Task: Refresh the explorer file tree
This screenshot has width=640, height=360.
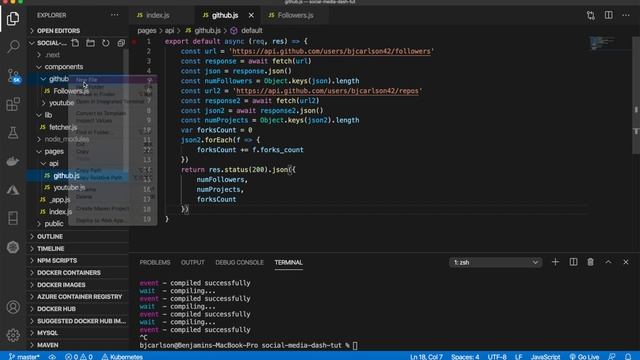Action: [x=106, y=43]
